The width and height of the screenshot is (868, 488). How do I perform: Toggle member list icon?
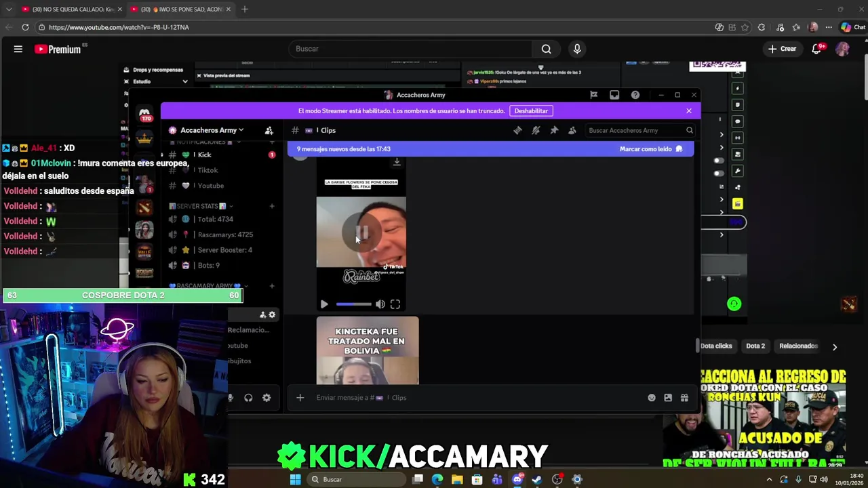coord(572,130)
